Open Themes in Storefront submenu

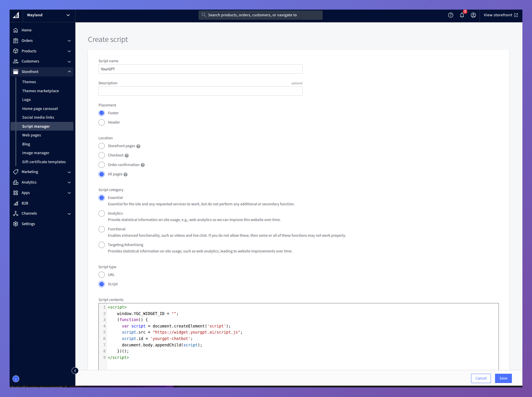pyautogui.click(x=29, y=82)
